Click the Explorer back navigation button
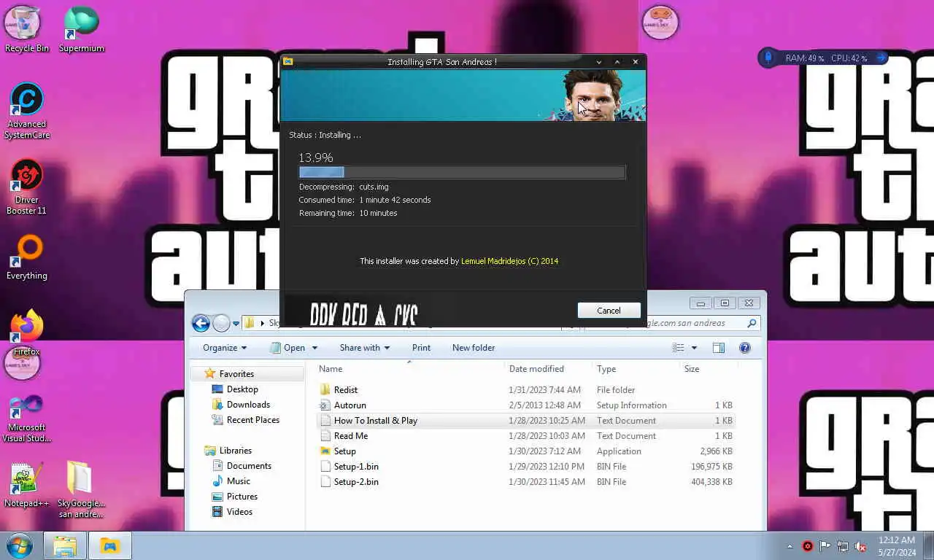Screen dimensions: 934x560 (201, 322)
